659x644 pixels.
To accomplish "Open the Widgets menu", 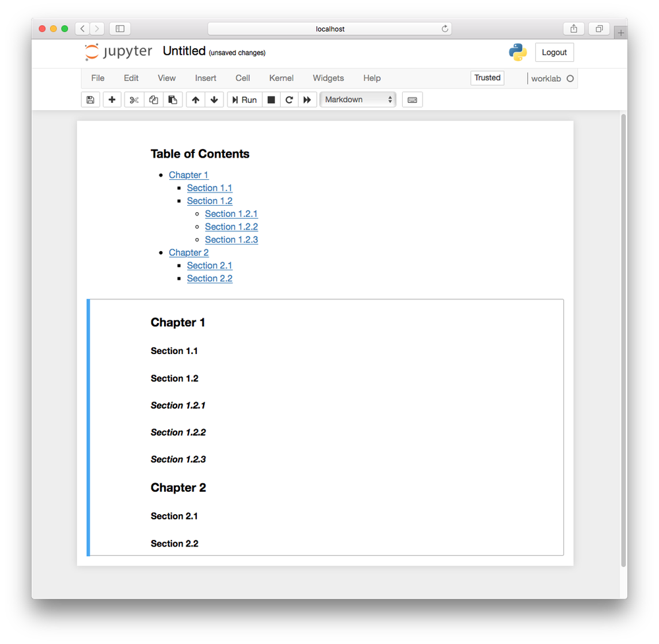I will tap(328, 78).
